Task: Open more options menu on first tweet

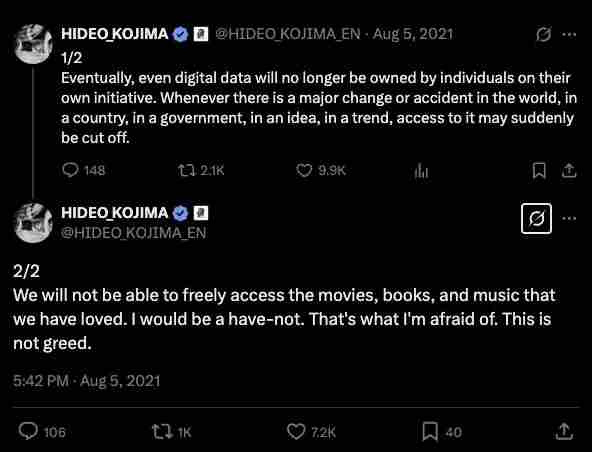Action: point(569,34)
